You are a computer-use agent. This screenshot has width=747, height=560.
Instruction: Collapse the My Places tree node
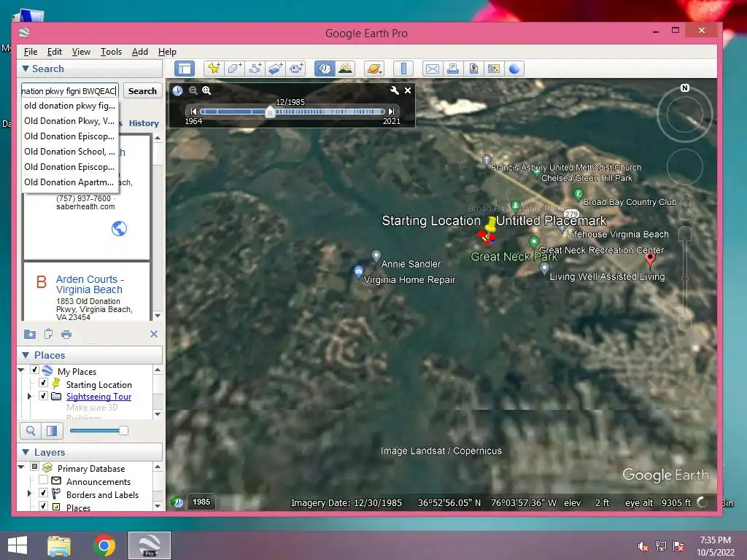click(x=21, y=370)
